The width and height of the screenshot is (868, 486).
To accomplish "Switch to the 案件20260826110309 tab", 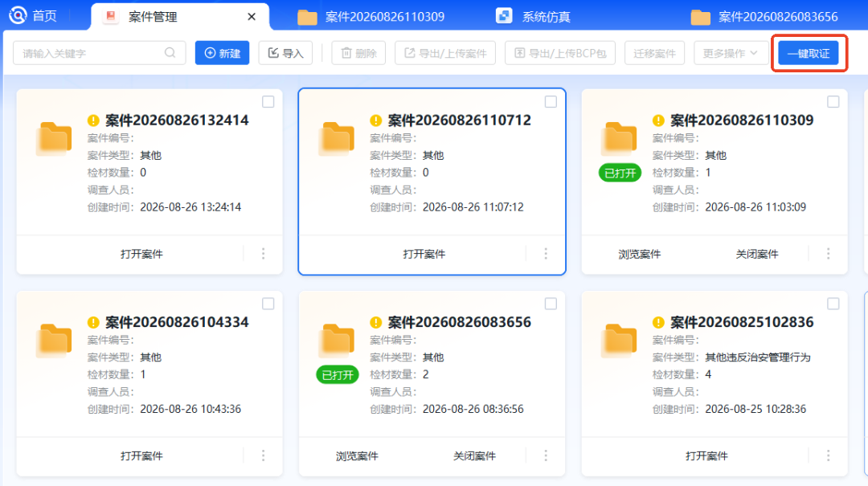I will 371,17.
